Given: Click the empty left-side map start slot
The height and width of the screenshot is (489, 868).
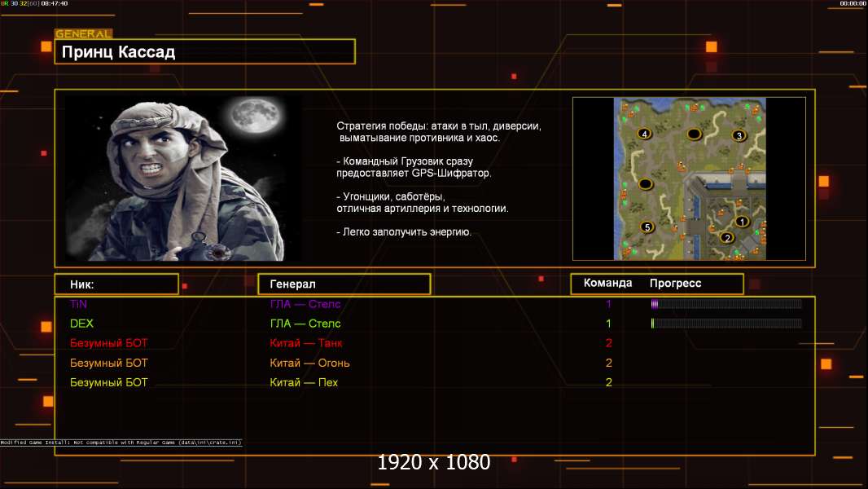Looking at the screenshot, I should 645,184.
